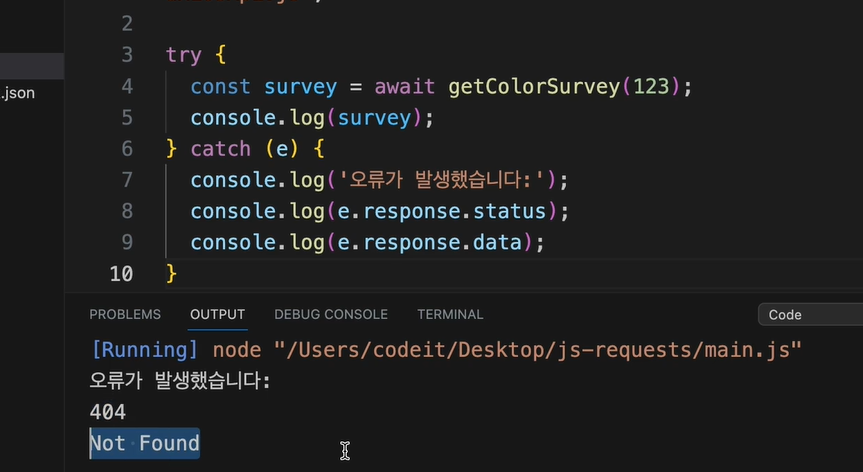Click console.log(survey) on line 5

pyautogui.click(x=312, y=118)
